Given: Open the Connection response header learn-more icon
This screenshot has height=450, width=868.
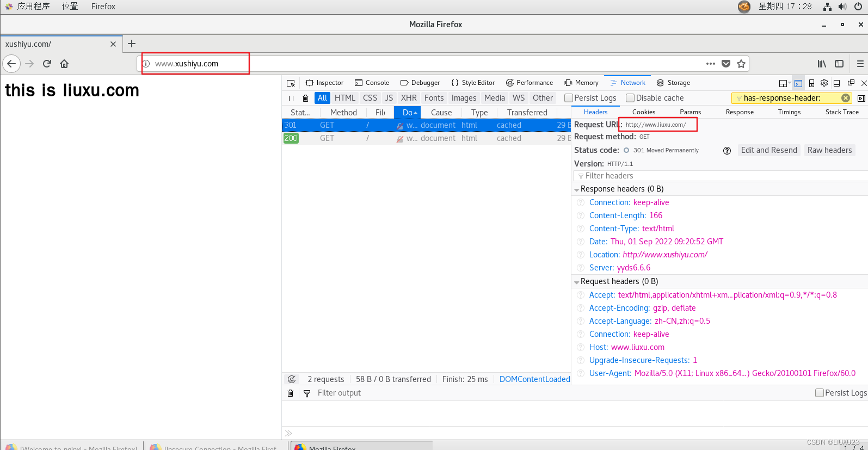Looking at the screenshot, I should (581, 202).
